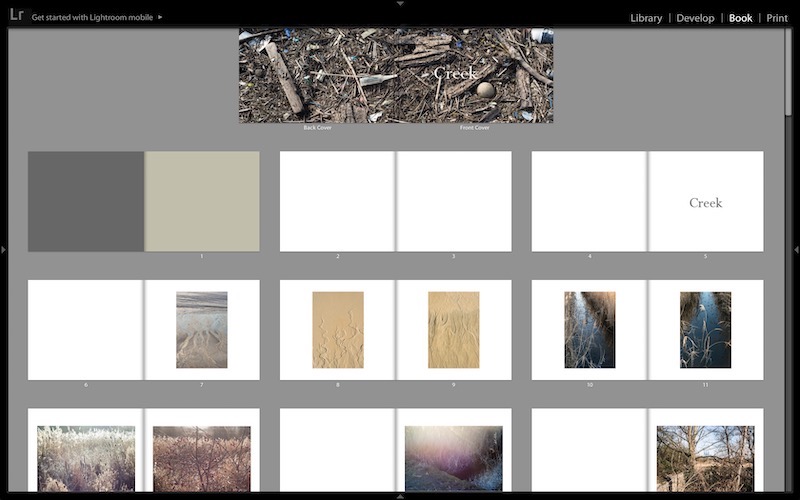
Task: Open Get started with Lightroom mobile
Action: 92,17
